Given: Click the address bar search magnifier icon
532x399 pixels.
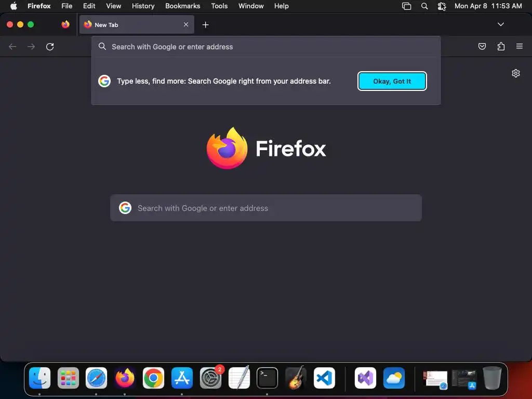Looking at the screenshot, I should pos(102,46).
